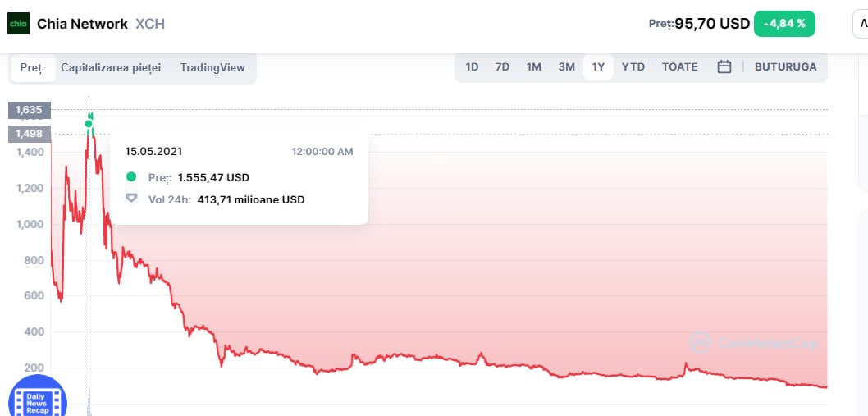Screen dimensions: 868x416
Task: Set chart range to 1D
Action: [472, 67]
